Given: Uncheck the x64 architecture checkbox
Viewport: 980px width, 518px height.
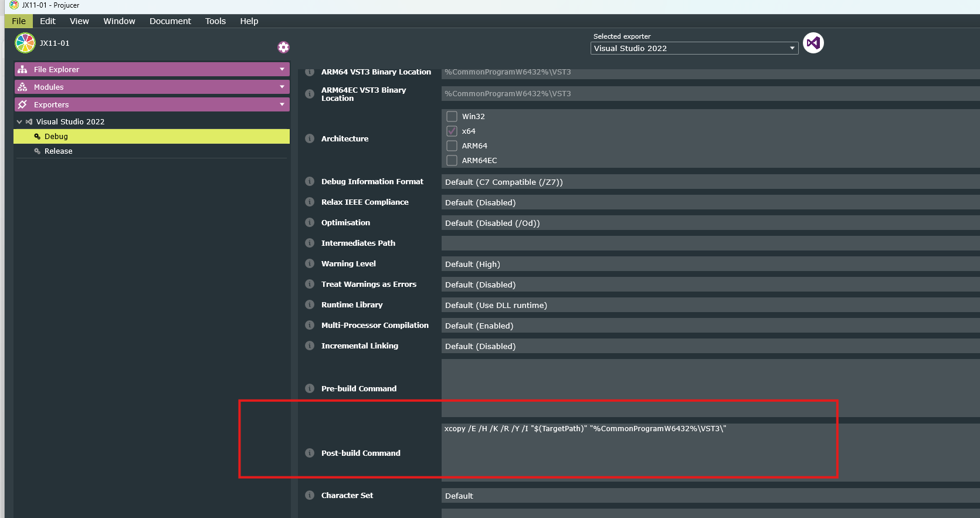Looking at the screenshot, I should [x=452, y=131].
